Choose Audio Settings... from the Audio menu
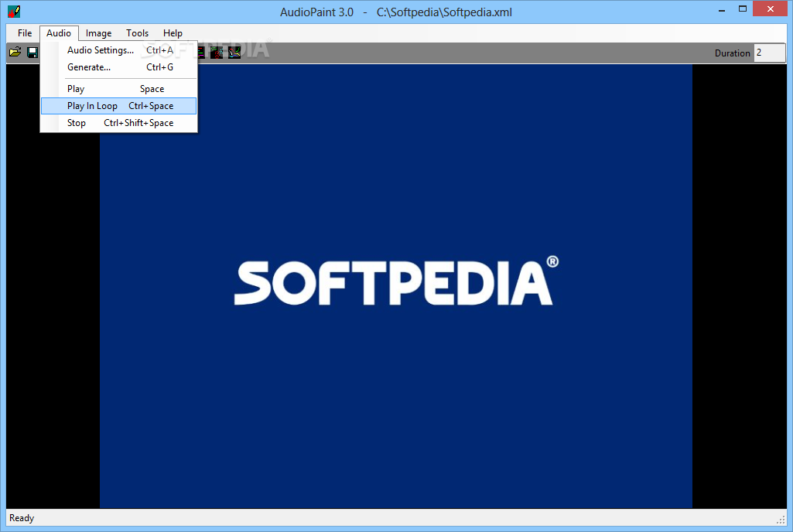 (x=119, y=50)
